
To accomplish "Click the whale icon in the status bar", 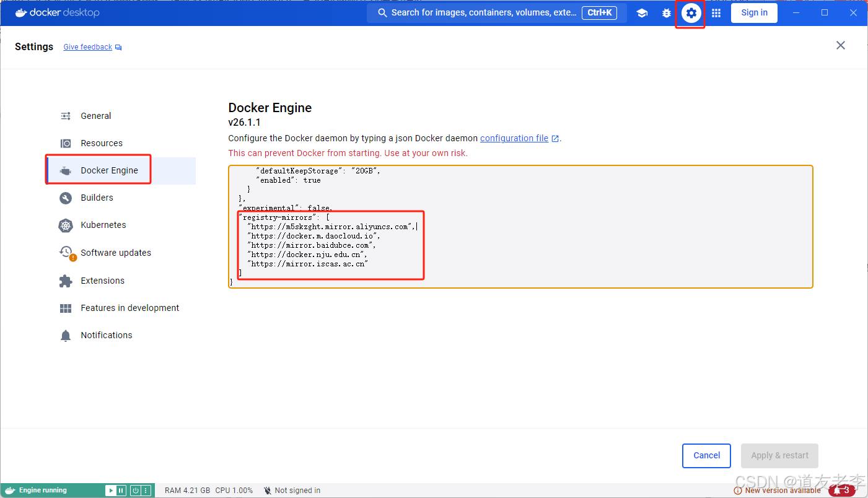I will click(x=9, y=491).
